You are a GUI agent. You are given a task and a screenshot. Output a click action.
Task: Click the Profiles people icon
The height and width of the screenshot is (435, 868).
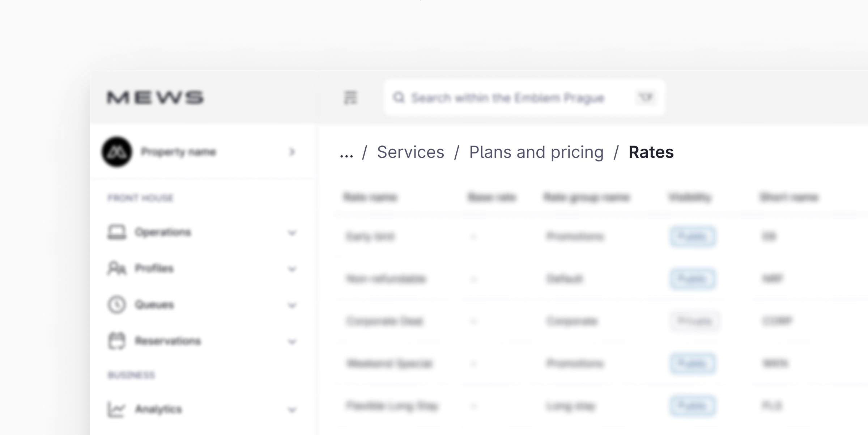tap(116, 269)
